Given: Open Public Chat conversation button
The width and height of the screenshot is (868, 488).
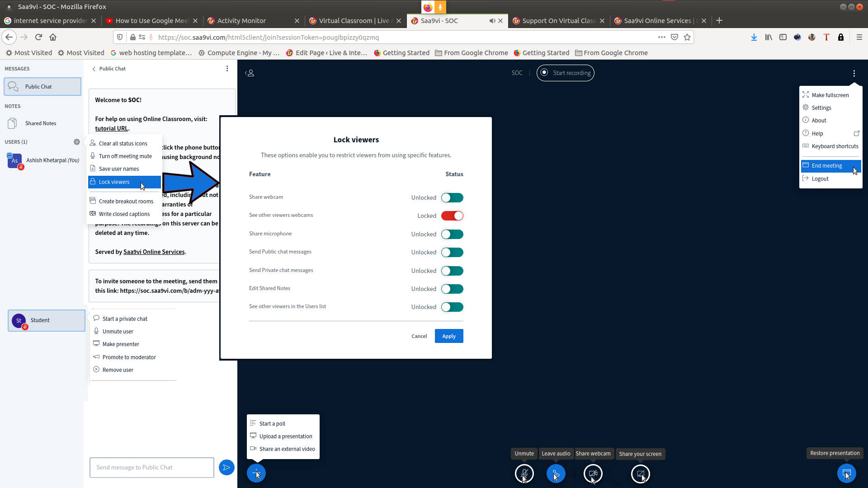Looking at the screenshot, I should click(x=42, y=86).
